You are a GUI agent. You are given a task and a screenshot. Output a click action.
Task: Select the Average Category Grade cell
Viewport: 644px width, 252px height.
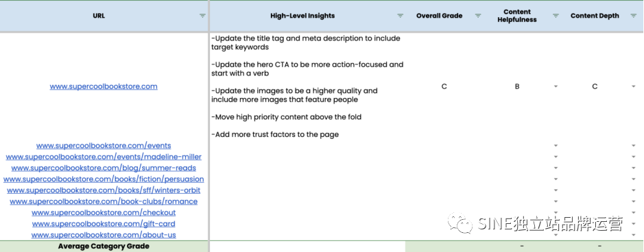pyautogui.click(x=104, y=247)
